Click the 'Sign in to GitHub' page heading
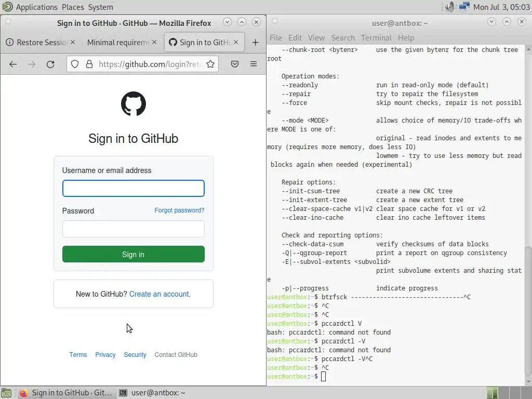This screenshot has height=399, width=532. pyautogui.click(x=134, y=138)
